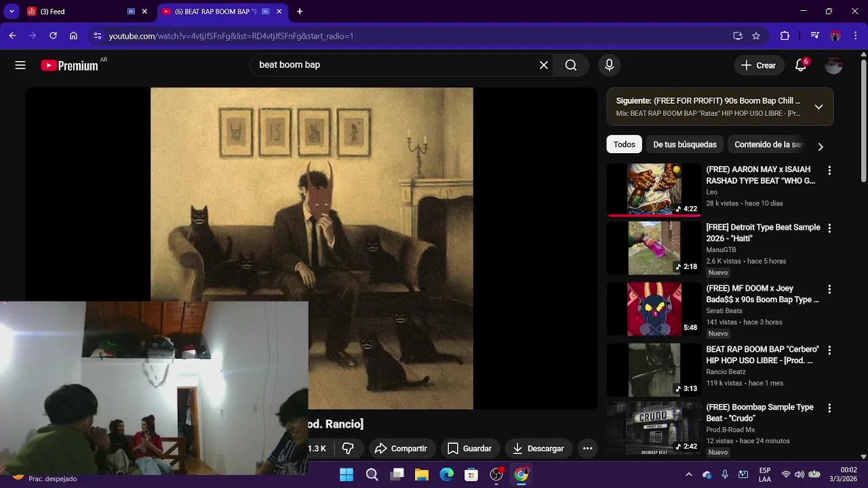Open media controls in browser toolbar
868x488 pixels.
(815, 36)
